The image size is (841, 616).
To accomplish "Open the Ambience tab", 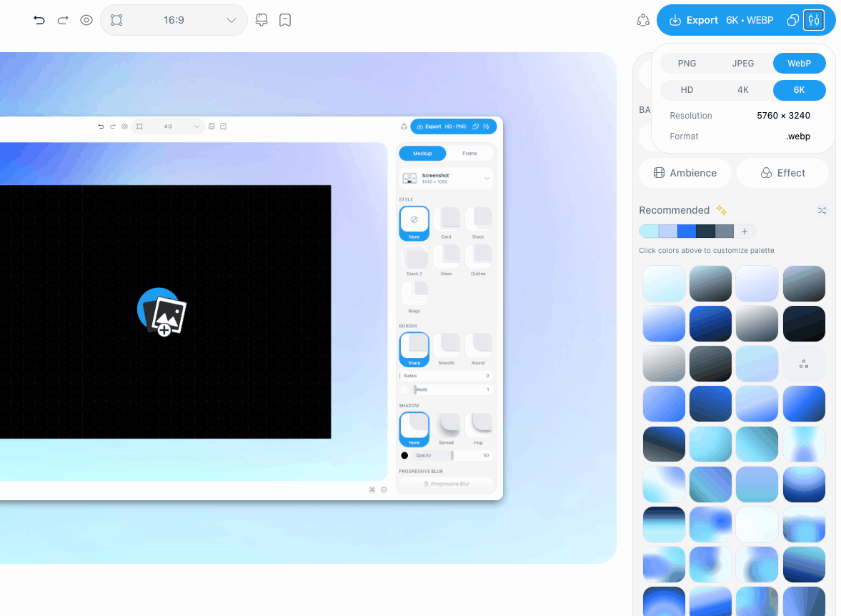I will 685,173.
